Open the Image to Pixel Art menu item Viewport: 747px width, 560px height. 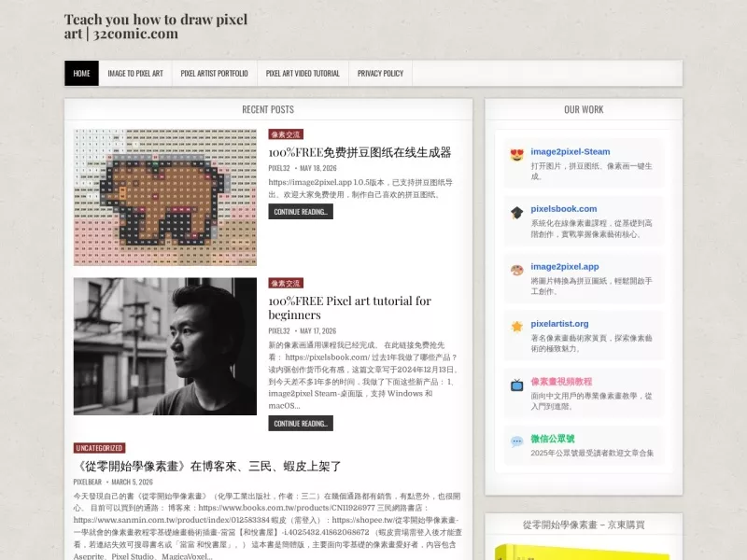[x=135, y=74]
